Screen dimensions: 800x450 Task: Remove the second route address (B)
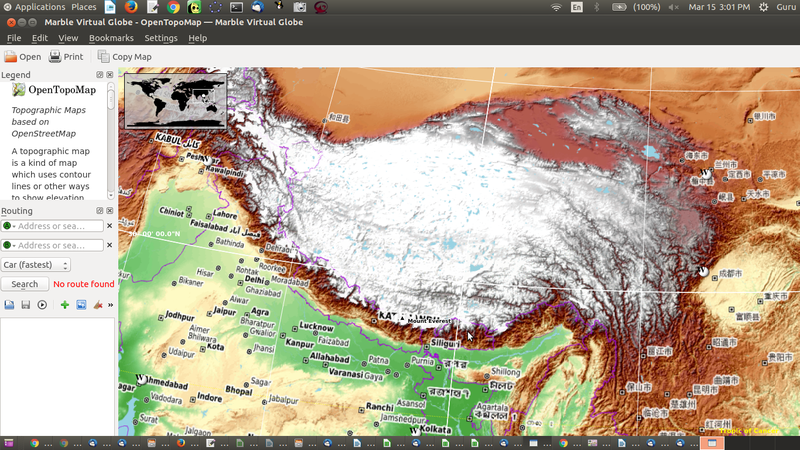click(x=109, y=245)
